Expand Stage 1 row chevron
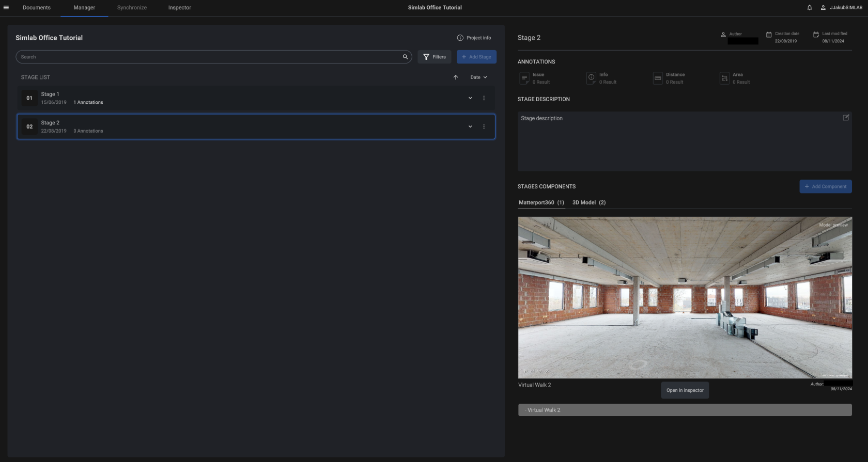Image resolution: width=868 pixels, height=462 pixels. (x=470, y=98)
